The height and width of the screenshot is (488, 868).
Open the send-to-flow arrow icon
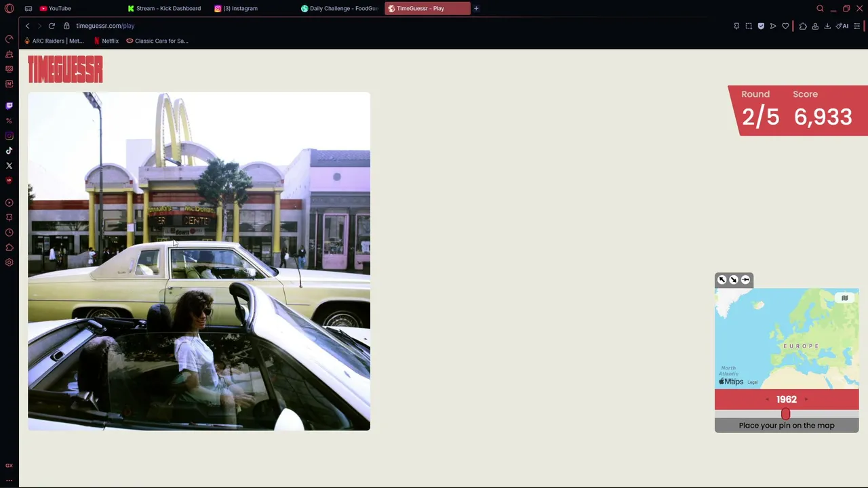[x=773, y=26]
